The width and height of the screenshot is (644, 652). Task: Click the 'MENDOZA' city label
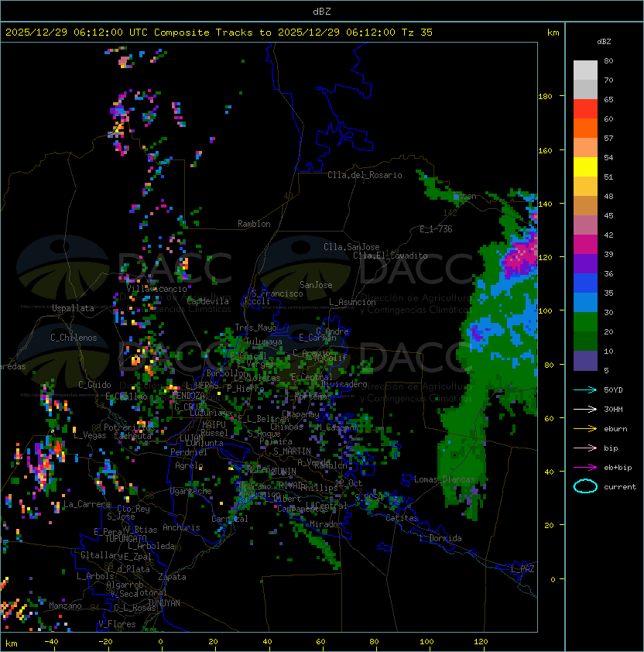(188, 395)
